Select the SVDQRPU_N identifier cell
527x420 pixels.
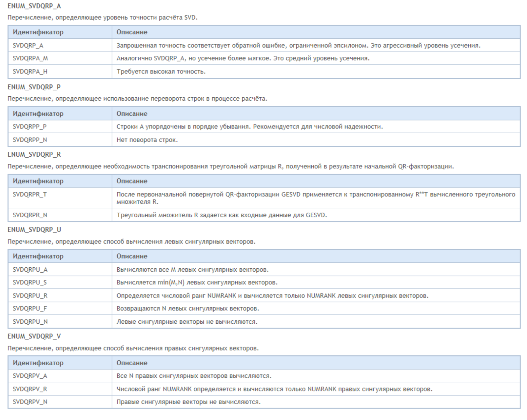click(60, 322)
